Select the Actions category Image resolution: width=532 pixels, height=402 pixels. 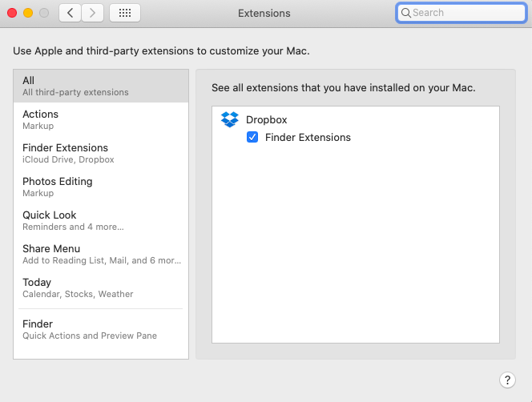(x=100, y=119)
